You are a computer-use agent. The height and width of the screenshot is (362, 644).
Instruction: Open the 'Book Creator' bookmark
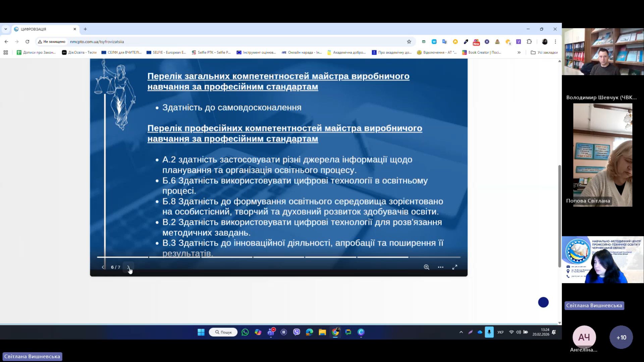tap(482, 52)
